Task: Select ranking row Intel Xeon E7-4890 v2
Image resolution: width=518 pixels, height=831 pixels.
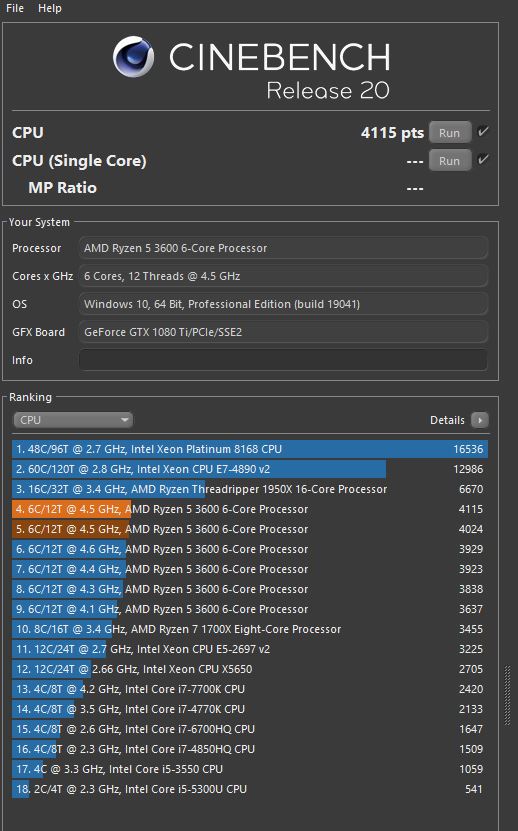Action: [x=250, y=469]
